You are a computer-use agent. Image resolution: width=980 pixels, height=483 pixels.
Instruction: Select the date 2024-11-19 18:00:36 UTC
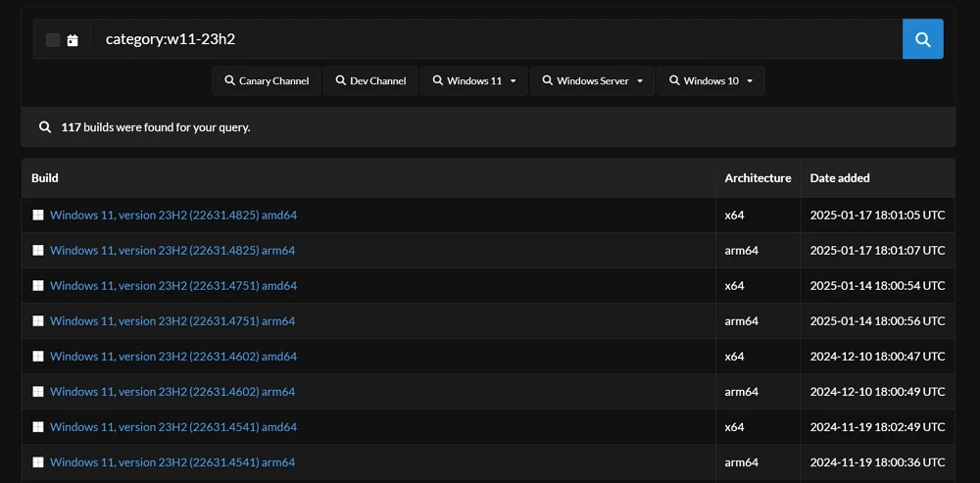click(877, 462)
